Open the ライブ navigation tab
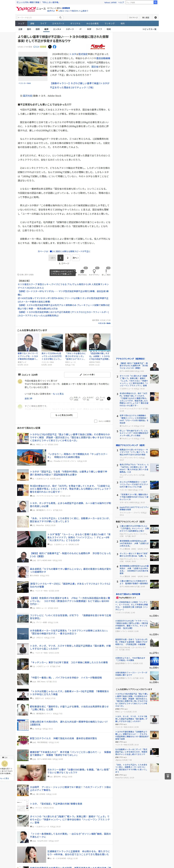Screen dimensions: 174x868 coord(43,24)
